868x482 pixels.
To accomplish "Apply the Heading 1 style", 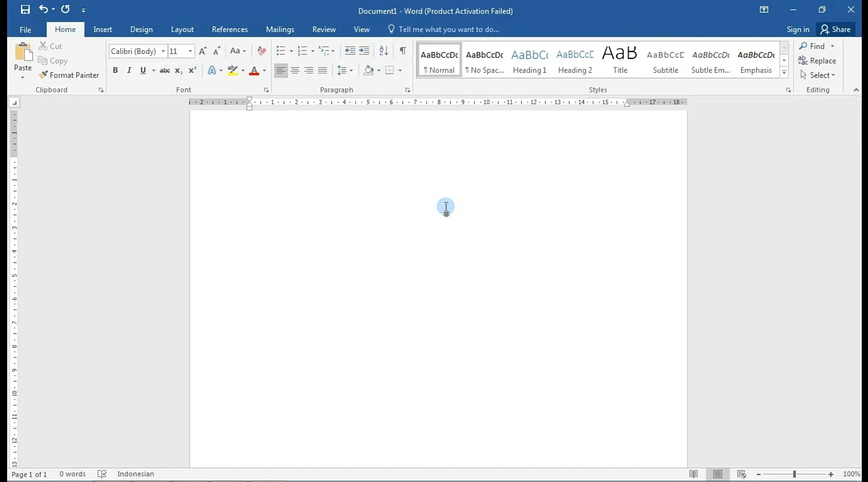I will point(529,60).
